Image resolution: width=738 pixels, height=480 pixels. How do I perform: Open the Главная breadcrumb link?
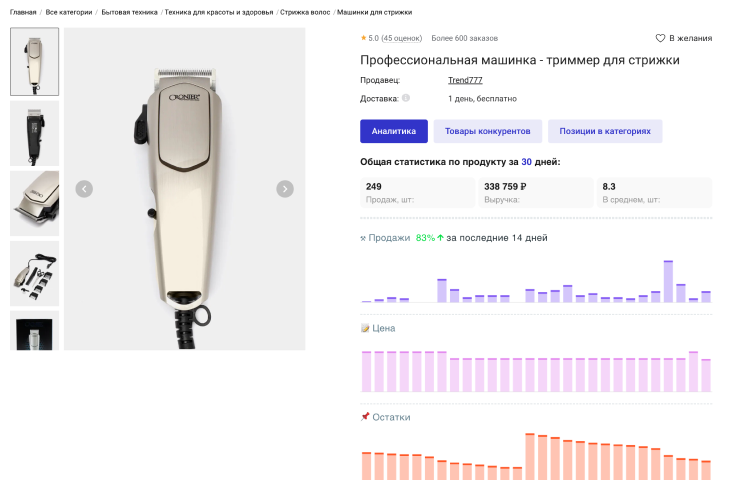(x=23, y=12)
